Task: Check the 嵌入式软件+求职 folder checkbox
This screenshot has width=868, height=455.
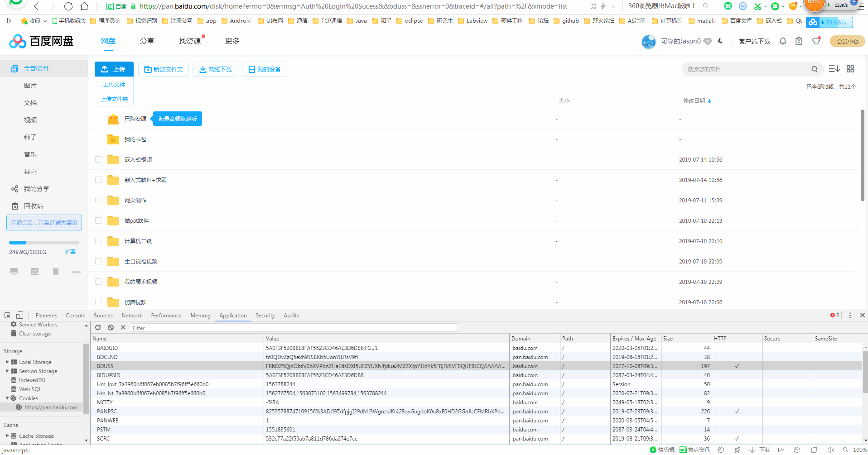Action: 98,180
